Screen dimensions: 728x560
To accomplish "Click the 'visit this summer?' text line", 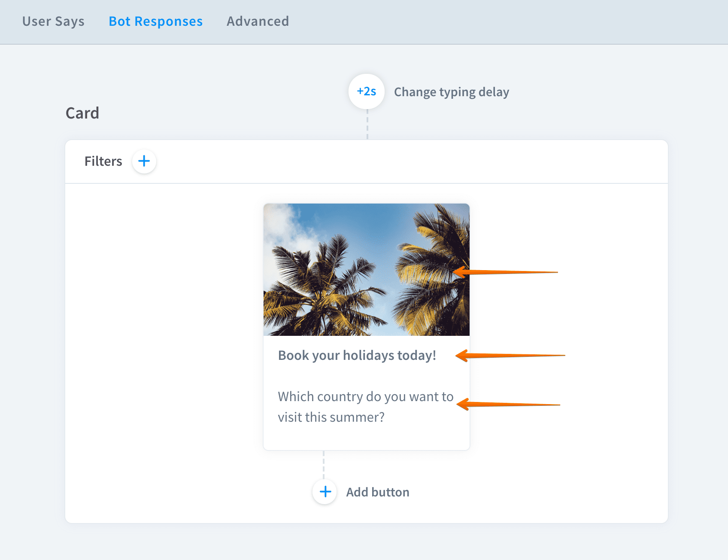I will tap(331, 417).
